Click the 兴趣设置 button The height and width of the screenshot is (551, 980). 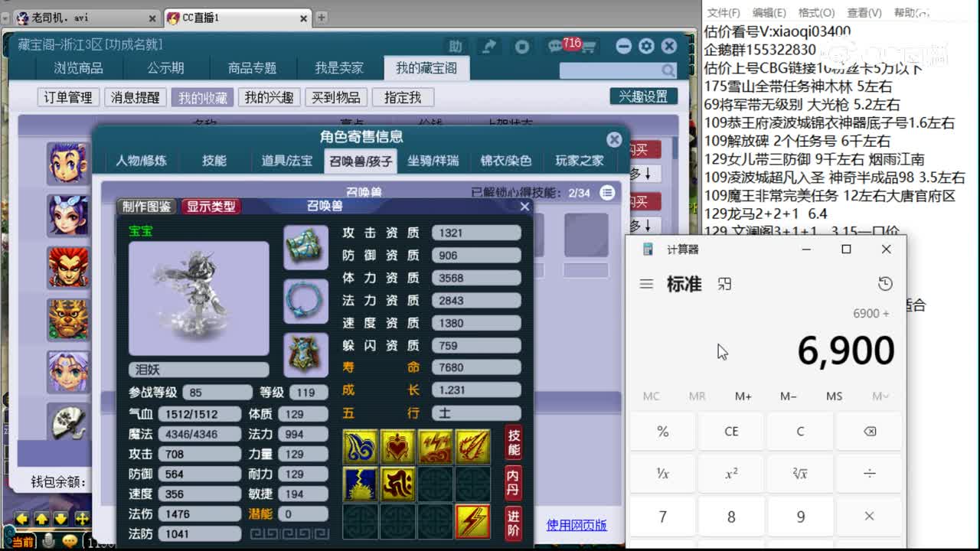643,96
